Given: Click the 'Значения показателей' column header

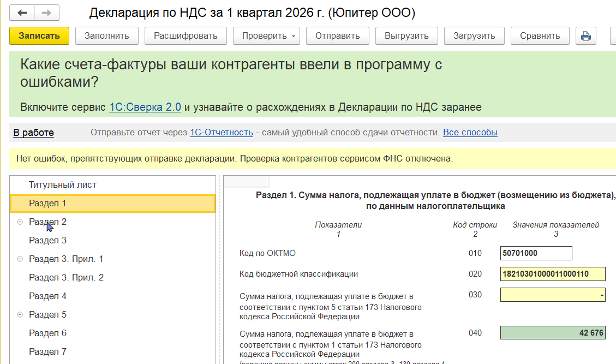Looking at the screenshot, I should point(555,225).
